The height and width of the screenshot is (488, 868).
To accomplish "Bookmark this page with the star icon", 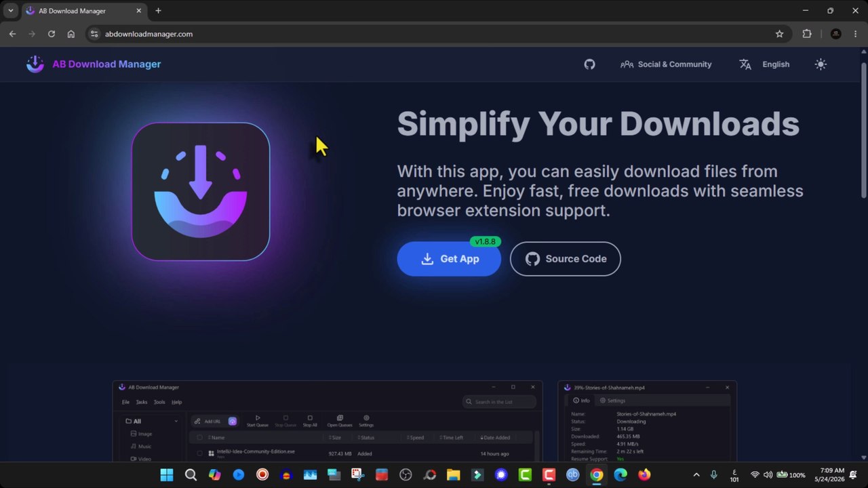I will pos(779,34).
